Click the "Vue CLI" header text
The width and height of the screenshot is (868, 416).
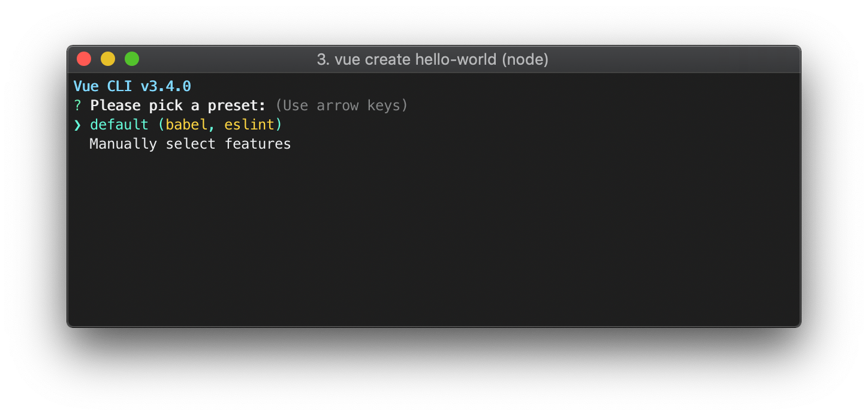pos(103,86)
